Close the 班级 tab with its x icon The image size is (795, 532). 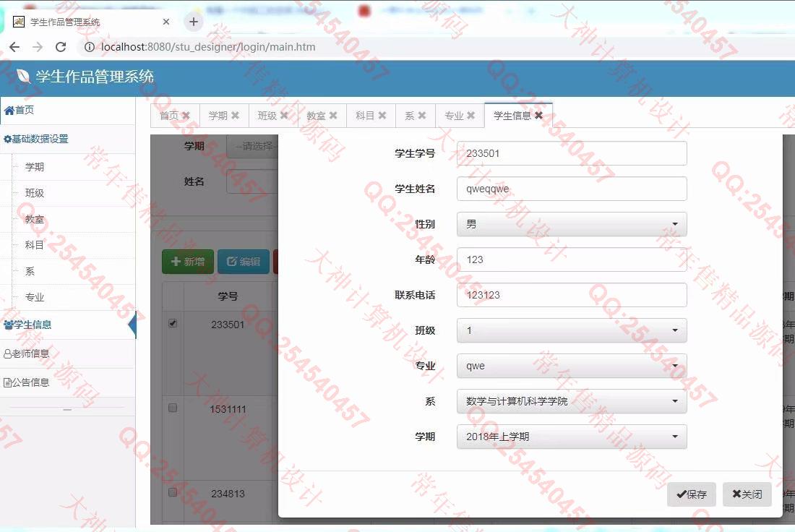coord(284,116)
